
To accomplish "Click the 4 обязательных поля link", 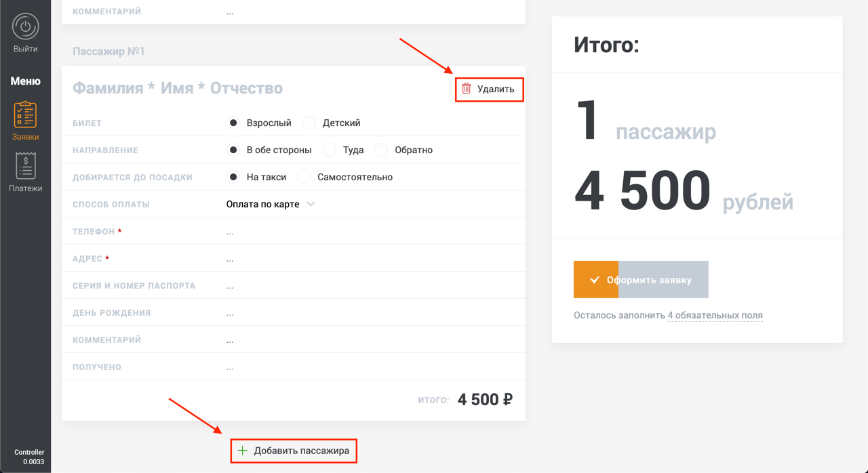I will coord(715,315).
